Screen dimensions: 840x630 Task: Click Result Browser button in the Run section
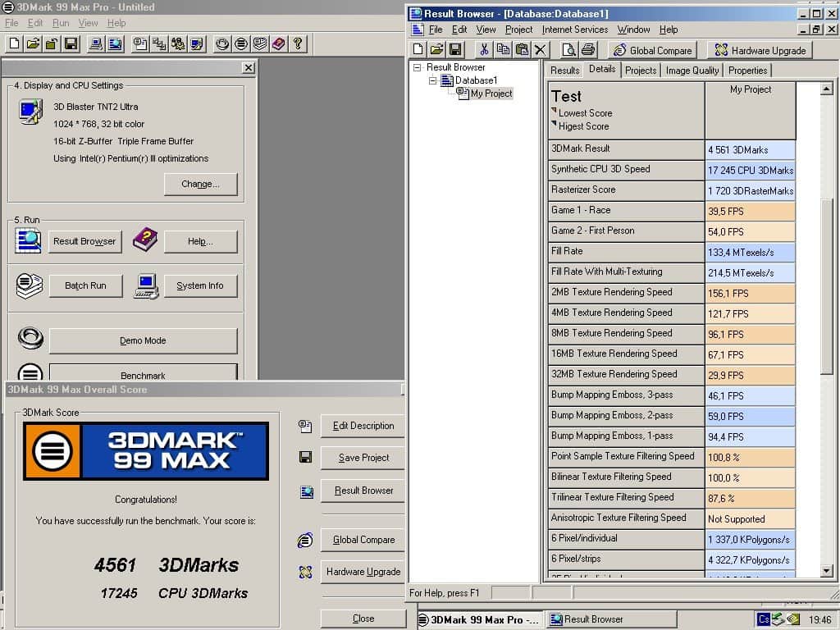pyautogui.click(x=84, y=242)
